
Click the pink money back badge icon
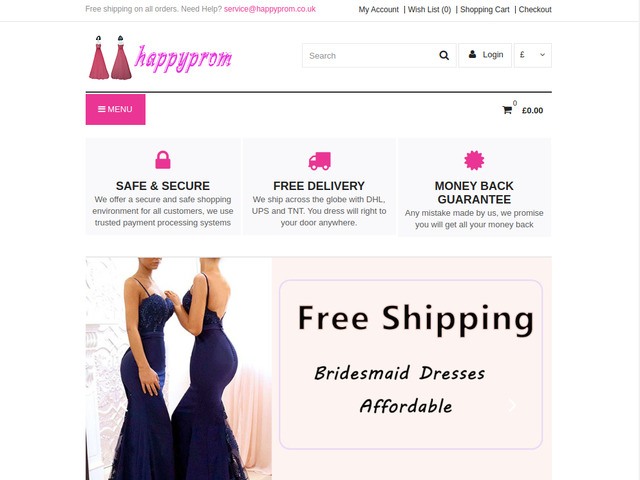[x=474, y=160]
